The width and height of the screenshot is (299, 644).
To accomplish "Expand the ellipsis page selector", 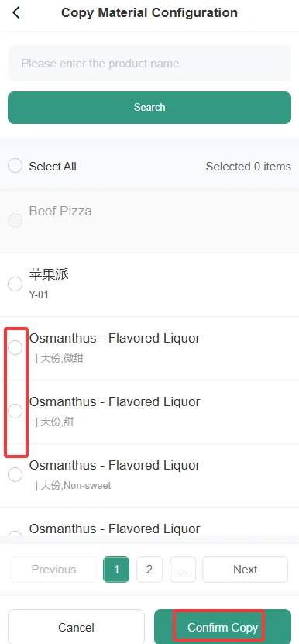I will pyautogui.click(x=183, y=570).
